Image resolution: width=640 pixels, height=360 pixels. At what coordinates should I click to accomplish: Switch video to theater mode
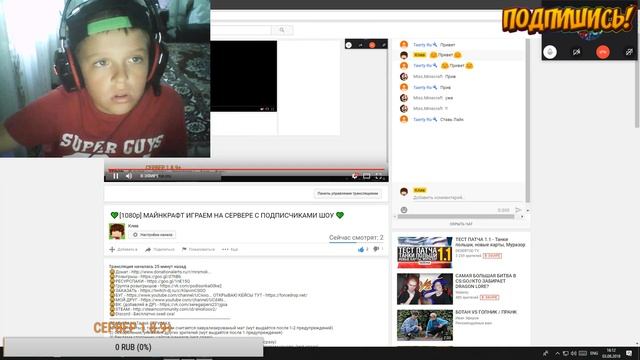coord(367,176)
